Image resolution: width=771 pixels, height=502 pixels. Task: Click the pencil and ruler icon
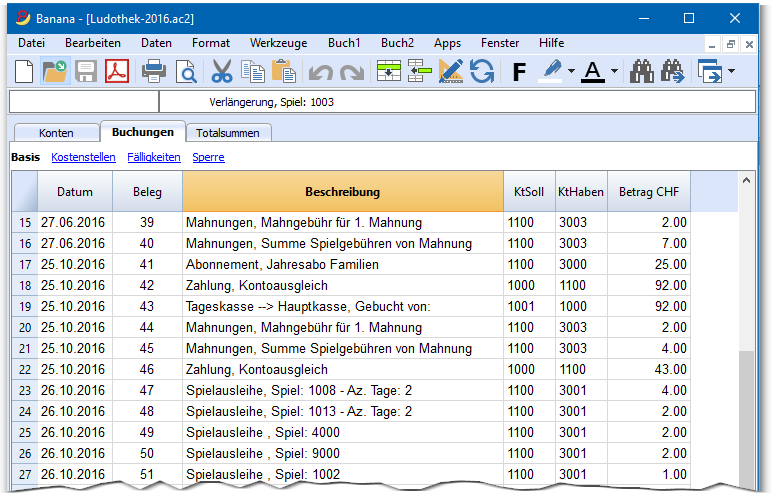point(450,71)
